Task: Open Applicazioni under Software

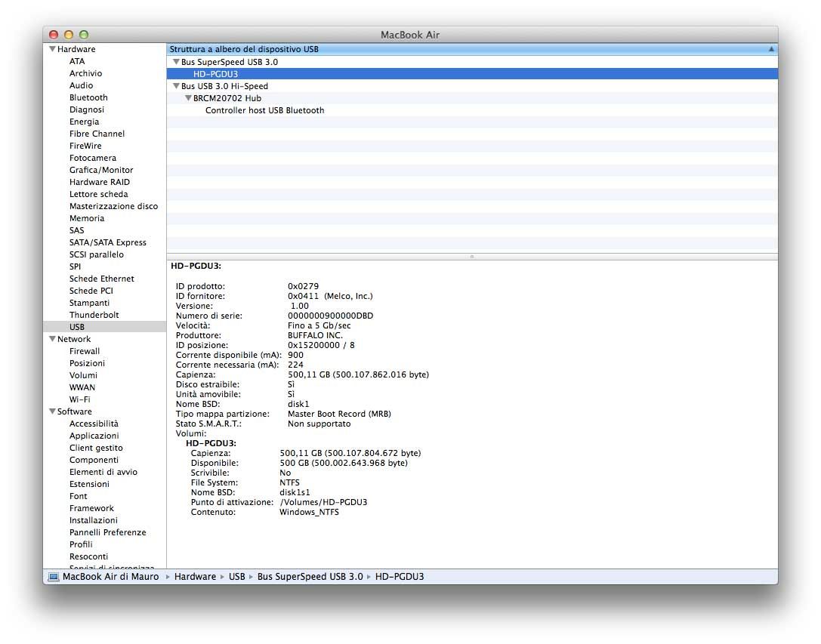Action: point(94,436)
